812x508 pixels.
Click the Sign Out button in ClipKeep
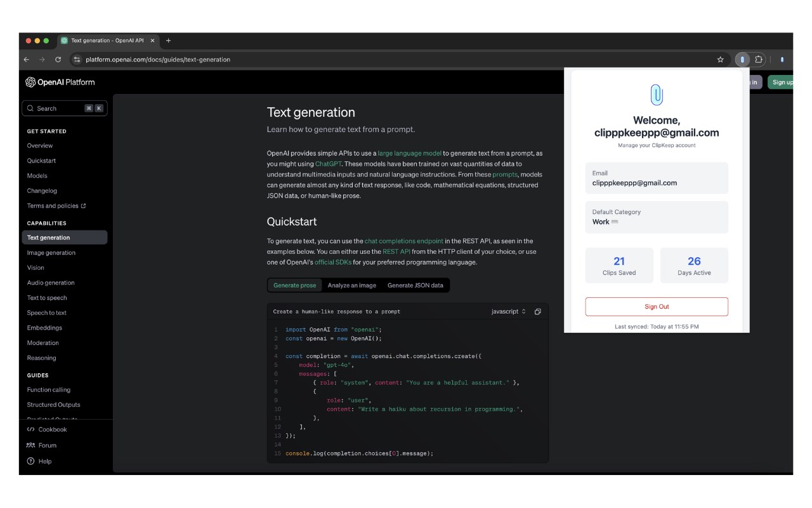pos(657,307)
